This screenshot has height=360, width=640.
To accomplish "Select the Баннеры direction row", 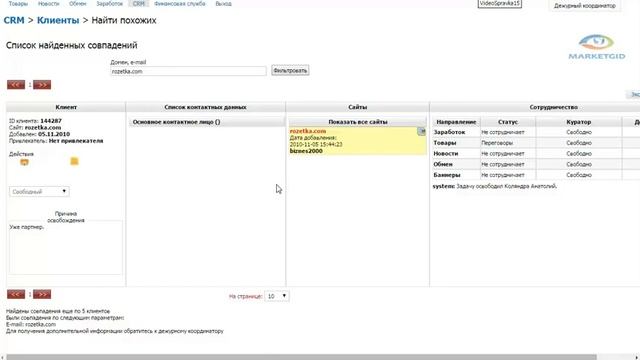I will (x=536, y=175).
